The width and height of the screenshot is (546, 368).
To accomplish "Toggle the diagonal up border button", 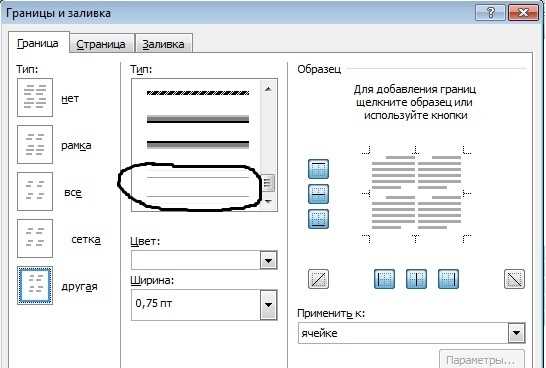I will (318, 279).
